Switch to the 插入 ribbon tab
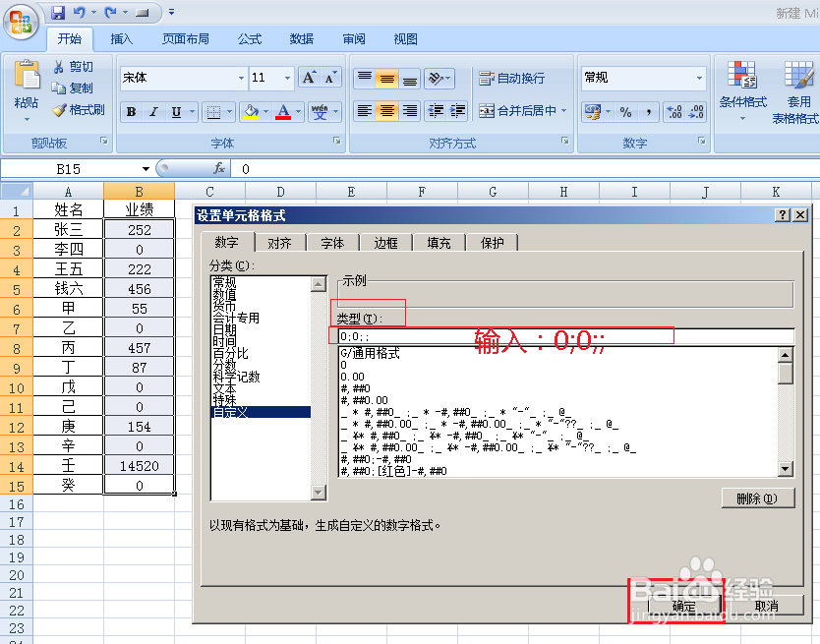Image resolution: width=820 pixels, height=644 pixels. 122,38
